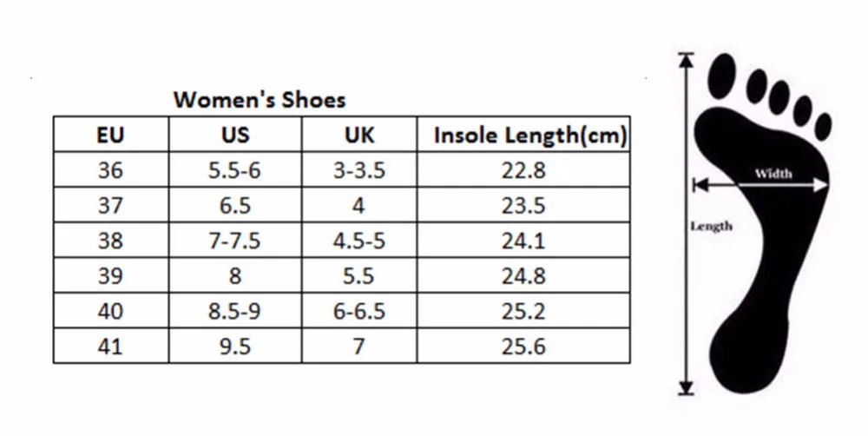The width and height of the screenshot is (868, 436).
Task: Select the Insole Length(cm) column header
Action: pyautogui.click(x=523, y=134)
